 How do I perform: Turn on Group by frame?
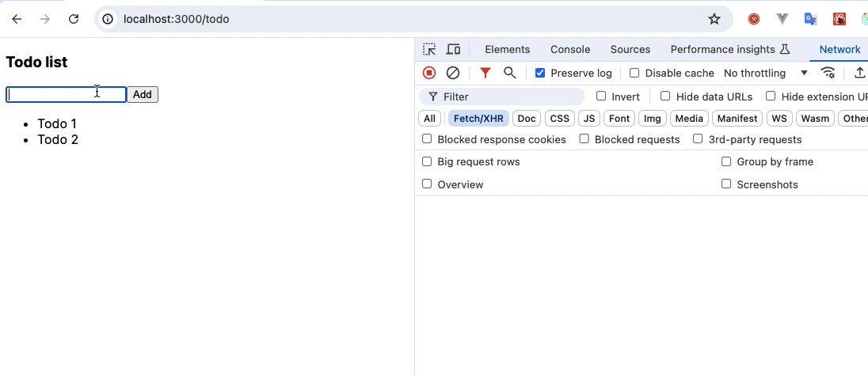click(x=726, y=161)
